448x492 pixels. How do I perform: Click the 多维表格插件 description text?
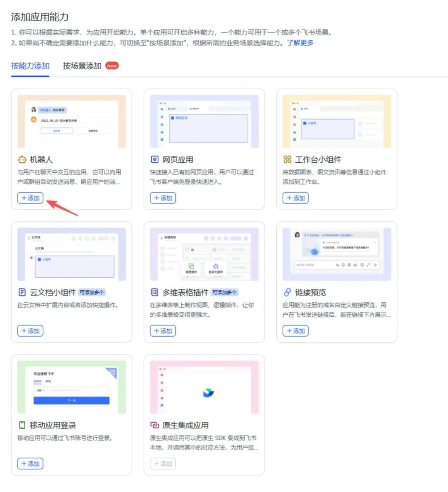202,310
